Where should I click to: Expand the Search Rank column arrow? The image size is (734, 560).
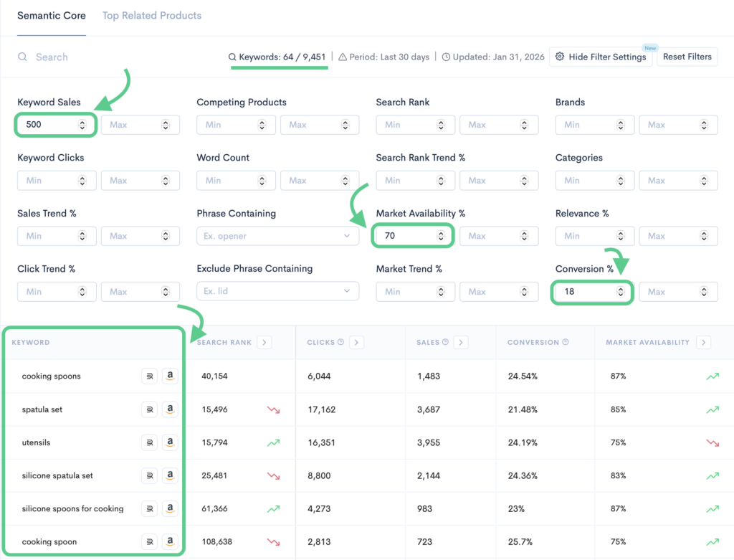coord(264,343)
